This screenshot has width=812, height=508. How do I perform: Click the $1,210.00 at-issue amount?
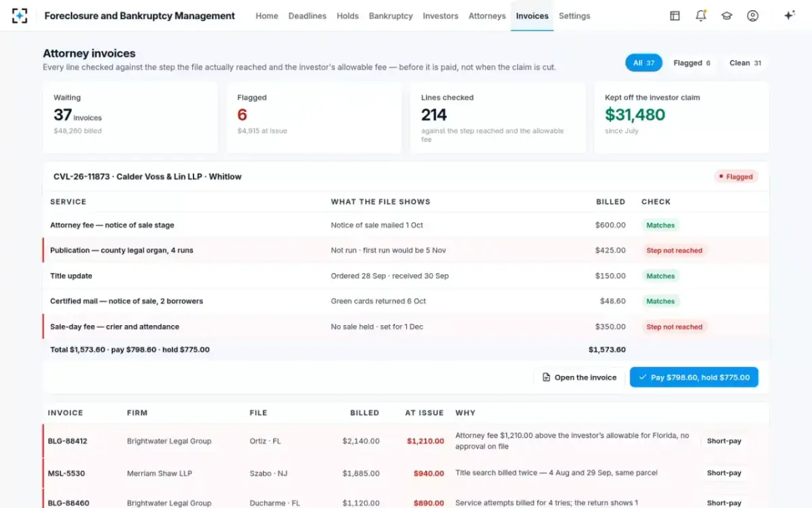(x=426, y=441)
